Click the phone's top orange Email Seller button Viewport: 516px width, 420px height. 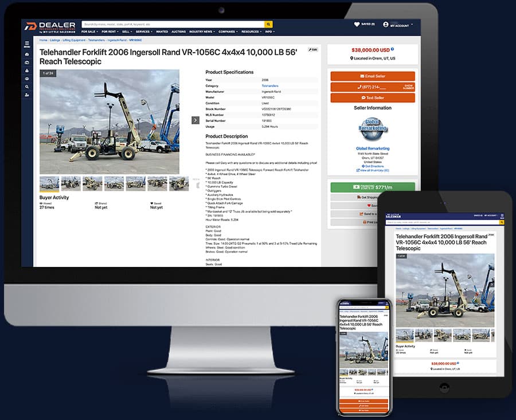click(x=363, y=401)
